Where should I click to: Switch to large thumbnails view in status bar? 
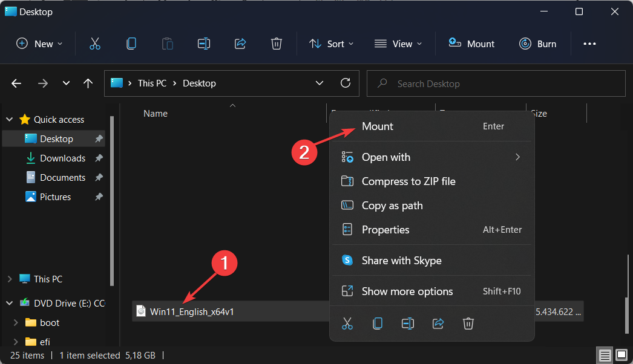tap(621, 355)
